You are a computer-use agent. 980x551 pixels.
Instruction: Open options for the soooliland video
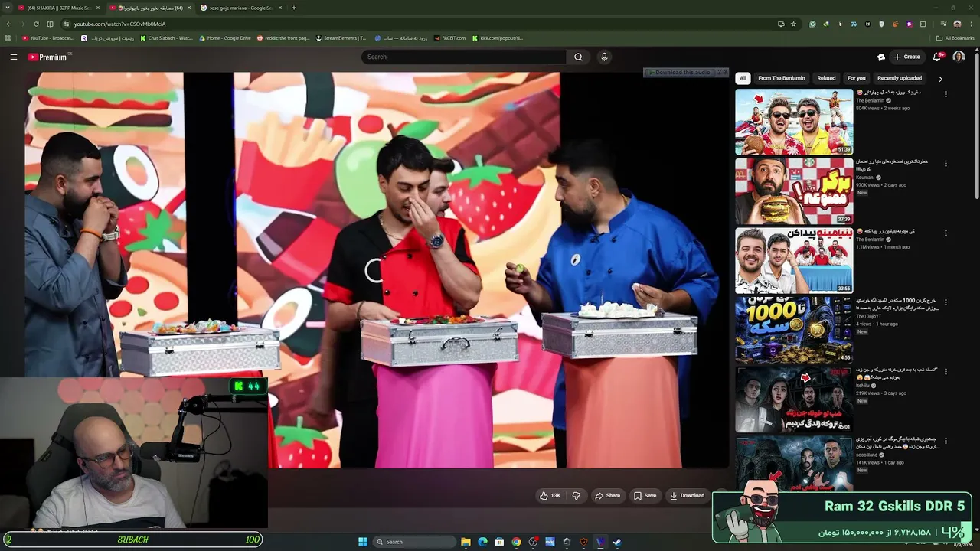pyautogui.click(x=946, y=441)
